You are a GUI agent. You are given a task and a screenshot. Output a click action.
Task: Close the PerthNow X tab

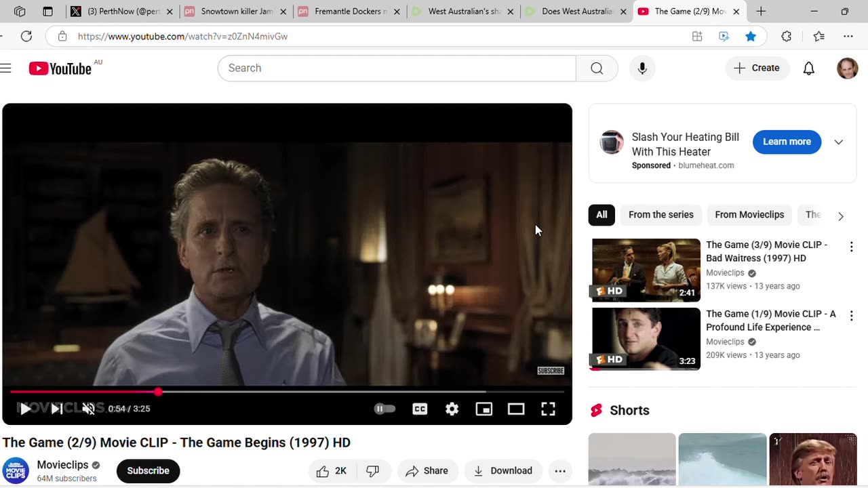[170, 12]
